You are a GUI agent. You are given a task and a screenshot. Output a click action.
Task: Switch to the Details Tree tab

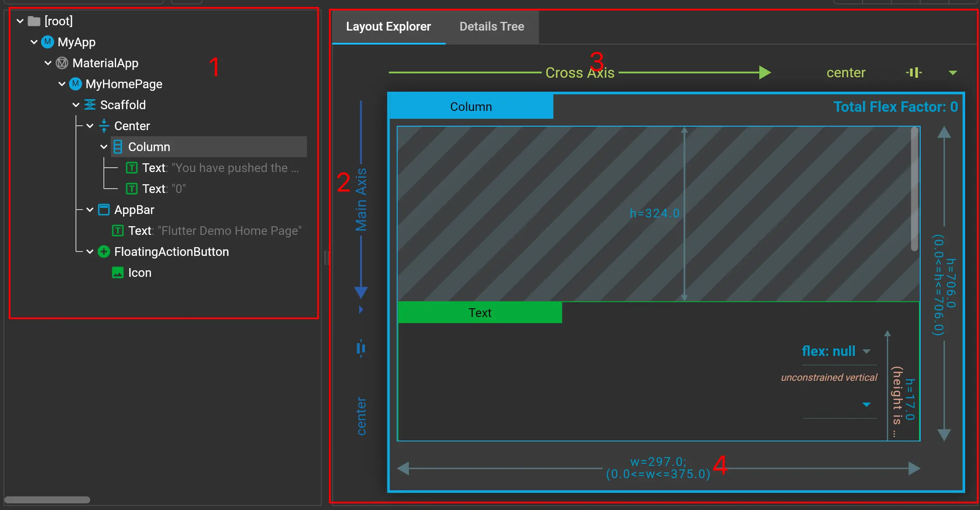492,27
